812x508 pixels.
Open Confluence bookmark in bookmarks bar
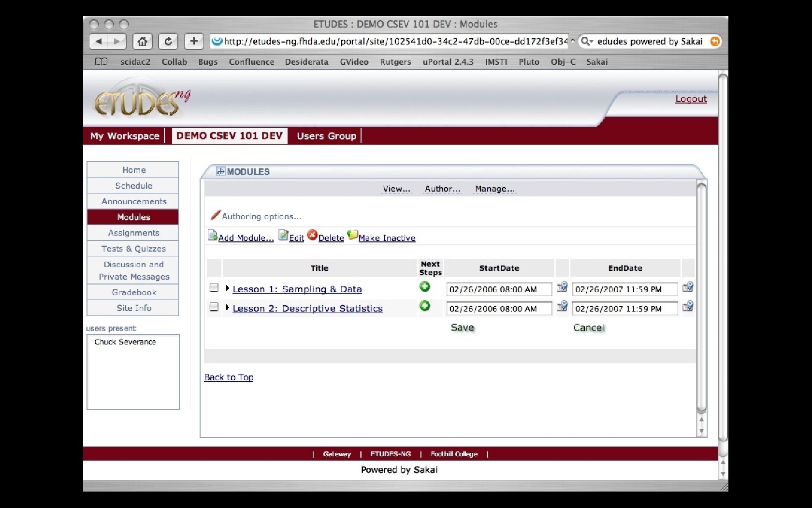click(x=251, y=62)
